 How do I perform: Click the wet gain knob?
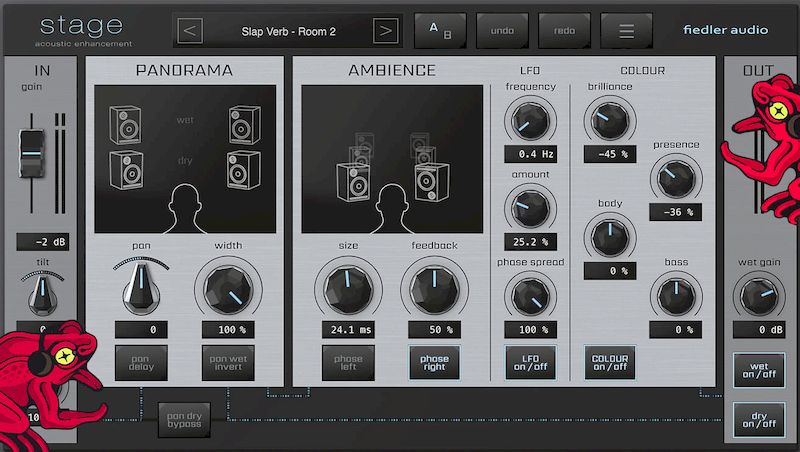click(759, 297)
